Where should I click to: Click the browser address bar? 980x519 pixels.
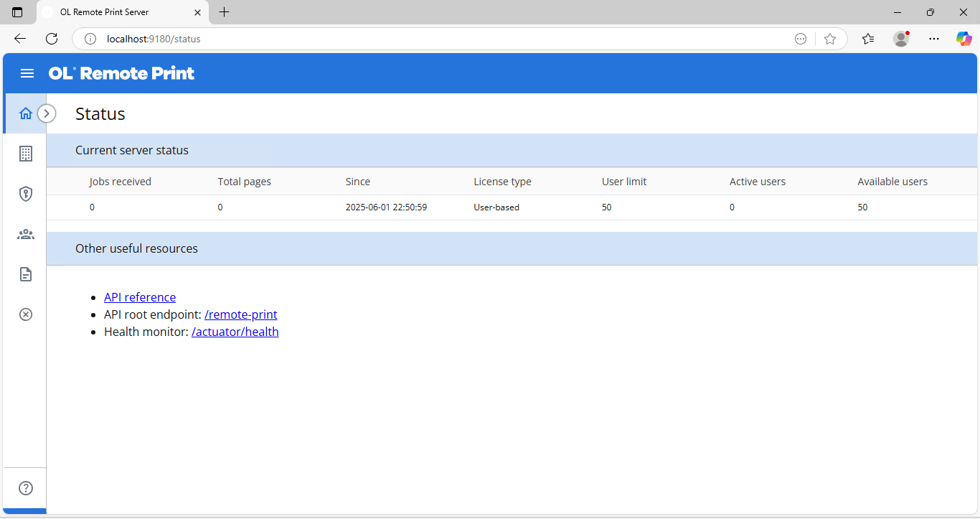pos(430,39)
